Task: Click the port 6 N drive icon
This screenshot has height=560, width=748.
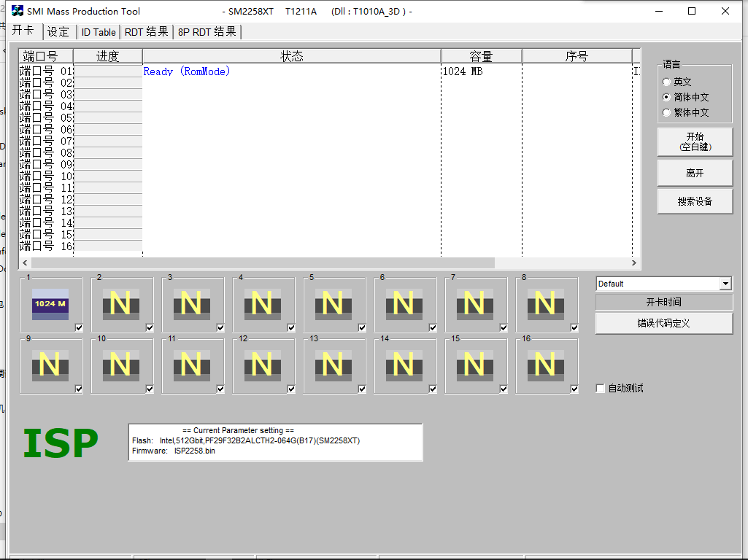Action: click(x=404, y=304)
